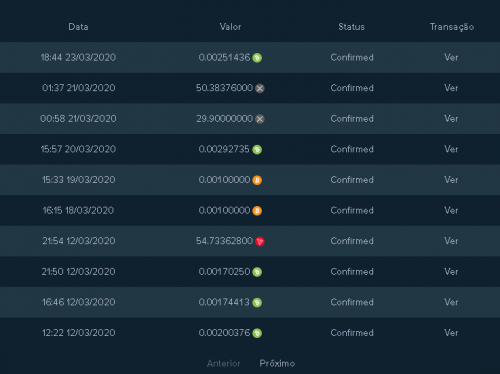Click the gray X coin icon beside 29.90000000
Screen dimensions: 500x374
(x=260, y=119)
